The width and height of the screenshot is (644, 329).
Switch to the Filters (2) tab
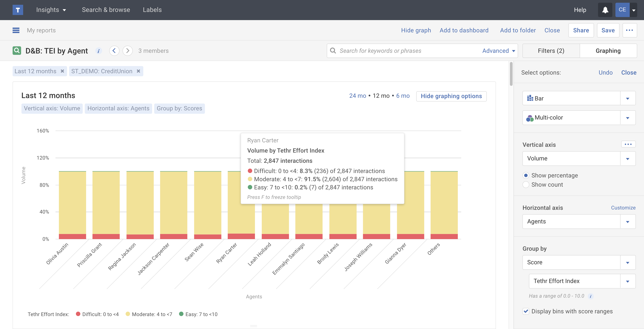pos(551,51)
